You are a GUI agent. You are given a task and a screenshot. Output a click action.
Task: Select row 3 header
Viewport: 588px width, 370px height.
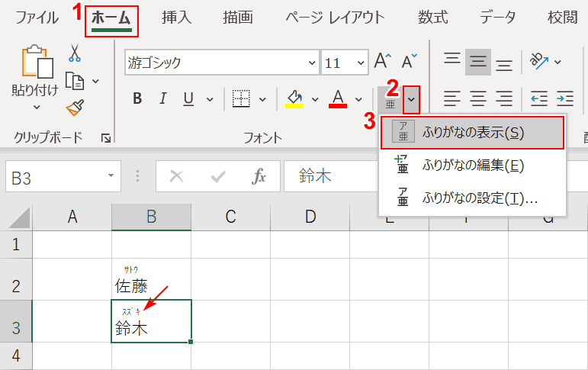coord(16,321)
